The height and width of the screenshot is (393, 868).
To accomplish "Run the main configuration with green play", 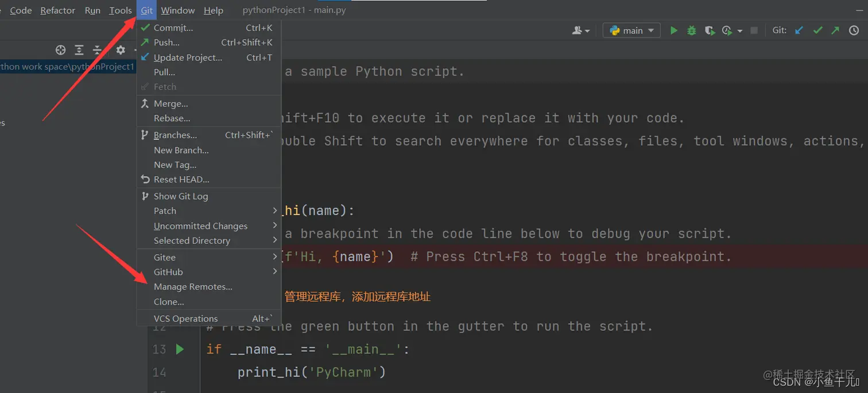I will tap(674, 30).
